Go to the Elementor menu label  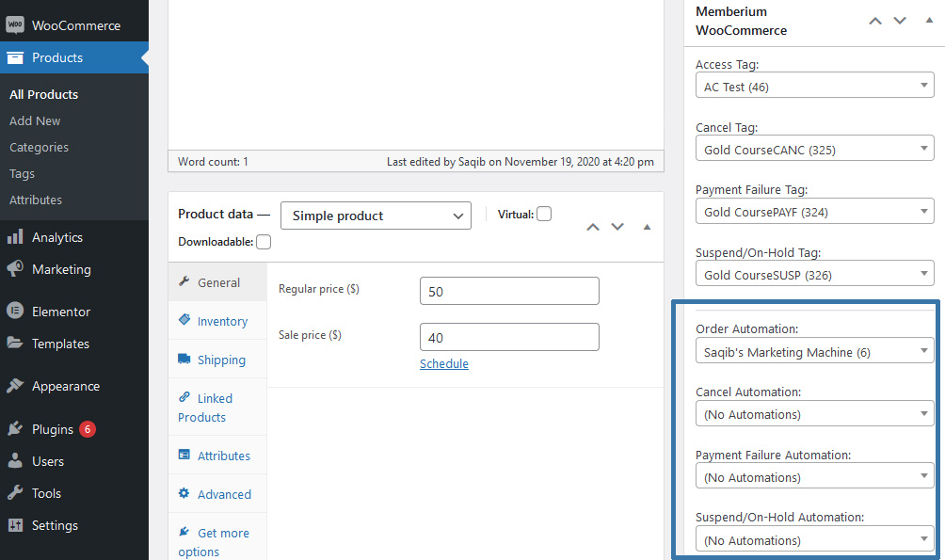coord(61,312)
